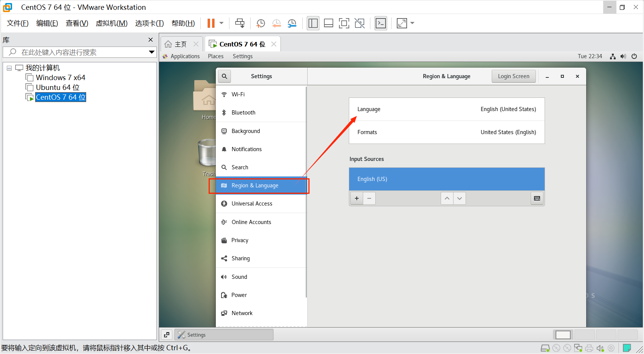
Task: Close the 主页 tab
Action: tap(196, 44)
